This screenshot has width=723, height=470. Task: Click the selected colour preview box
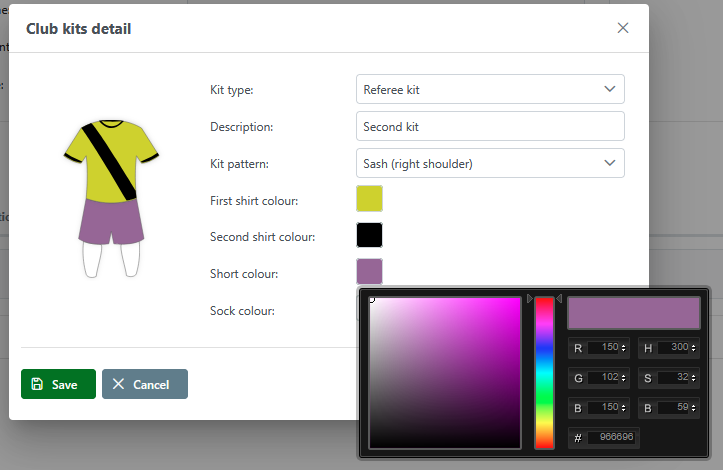[x=633, y=313]
